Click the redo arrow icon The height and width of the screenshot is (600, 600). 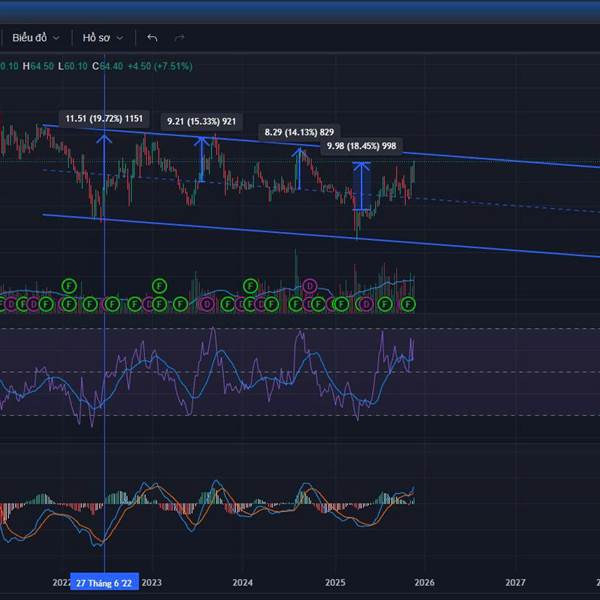coord(180,38)
